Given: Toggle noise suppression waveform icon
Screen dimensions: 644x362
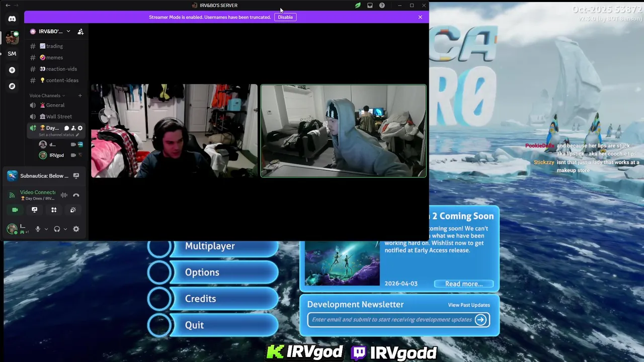Looking at the screenshot, I should pyautogui.click(x=64, y=195).
